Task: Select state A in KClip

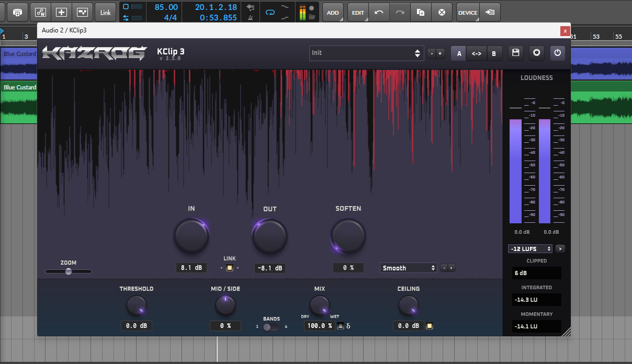Action: coord(459,53)
